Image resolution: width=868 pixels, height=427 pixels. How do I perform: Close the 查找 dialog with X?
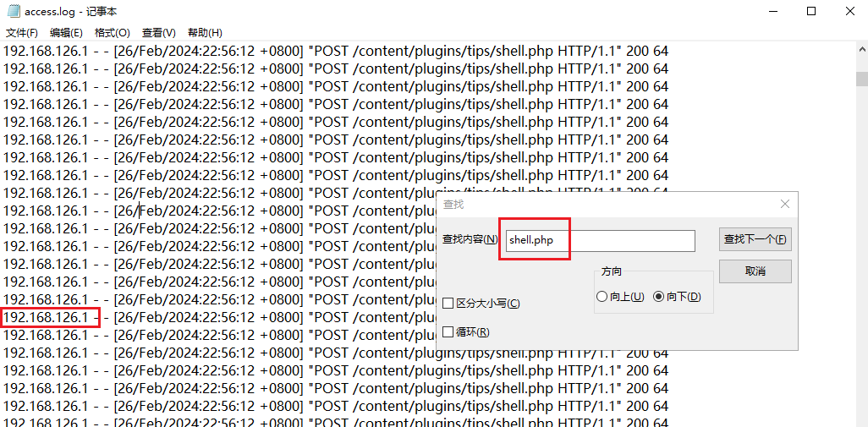point(784,204)
